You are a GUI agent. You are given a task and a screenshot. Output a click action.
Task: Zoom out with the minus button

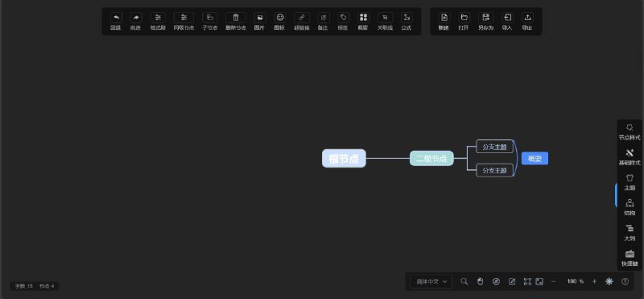coord(554,281)
